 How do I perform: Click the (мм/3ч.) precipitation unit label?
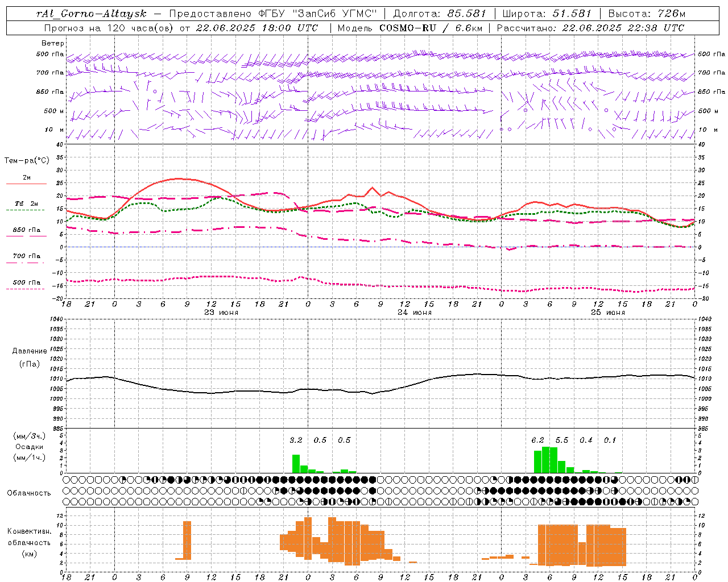30,436
